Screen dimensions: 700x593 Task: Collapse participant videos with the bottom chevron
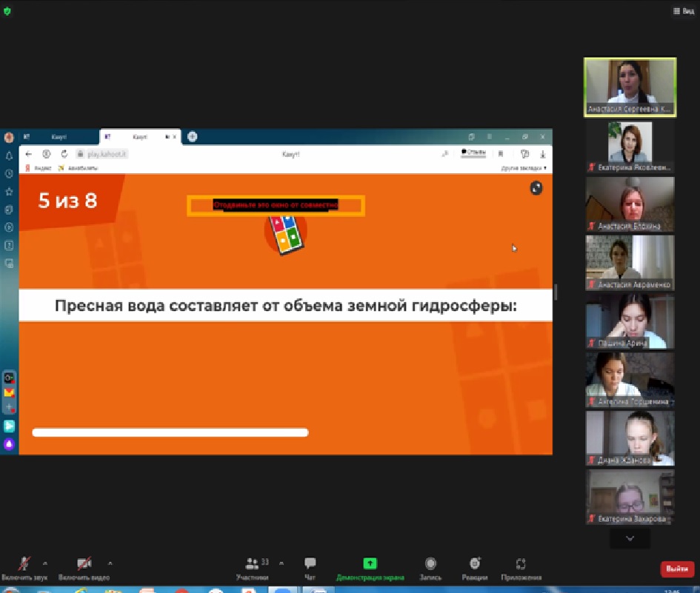(x=630, y=539)
